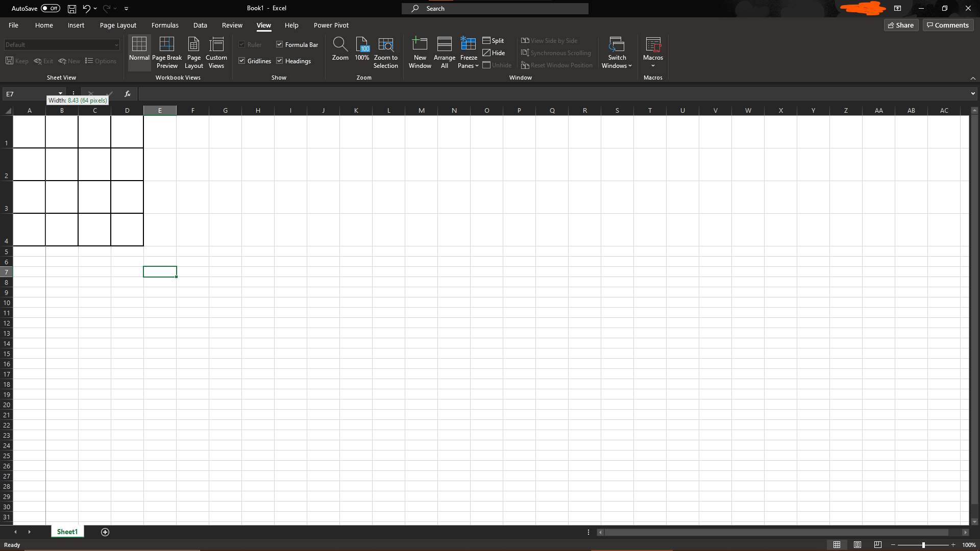Viewport: 980px width, 551px height.
Task: Expand the Macros dropdown menu
Action: point(653,65)
